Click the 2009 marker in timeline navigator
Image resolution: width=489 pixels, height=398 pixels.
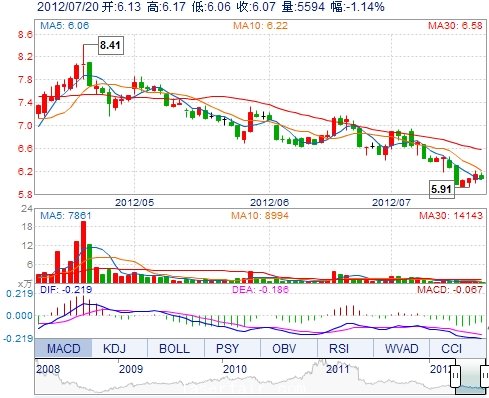click(x=131, y=369)
